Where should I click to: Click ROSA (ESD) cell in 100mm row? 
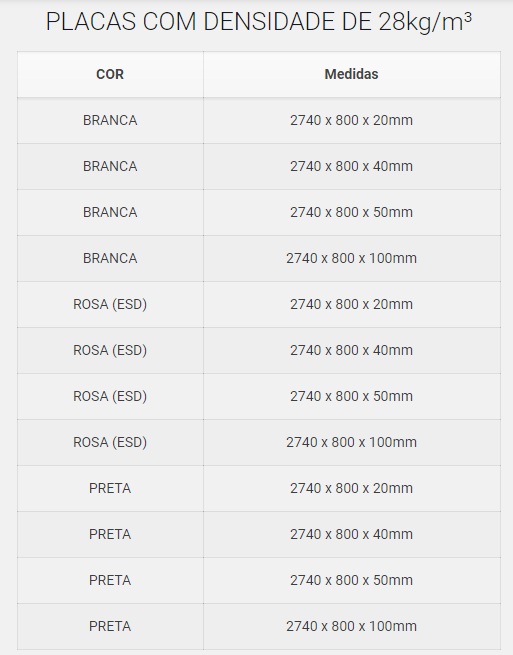click(x=110, y=442)
